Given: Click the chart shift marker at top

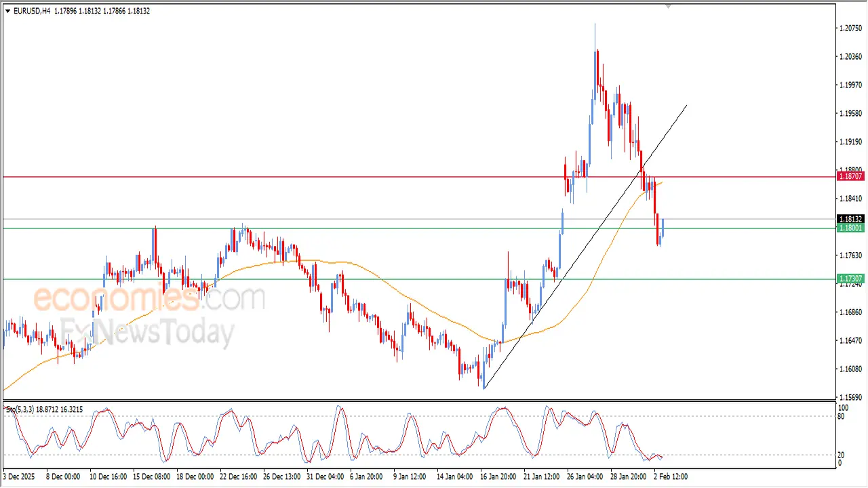Looking at the screenshot, I should pyautogui.click(x=668, y=7).
